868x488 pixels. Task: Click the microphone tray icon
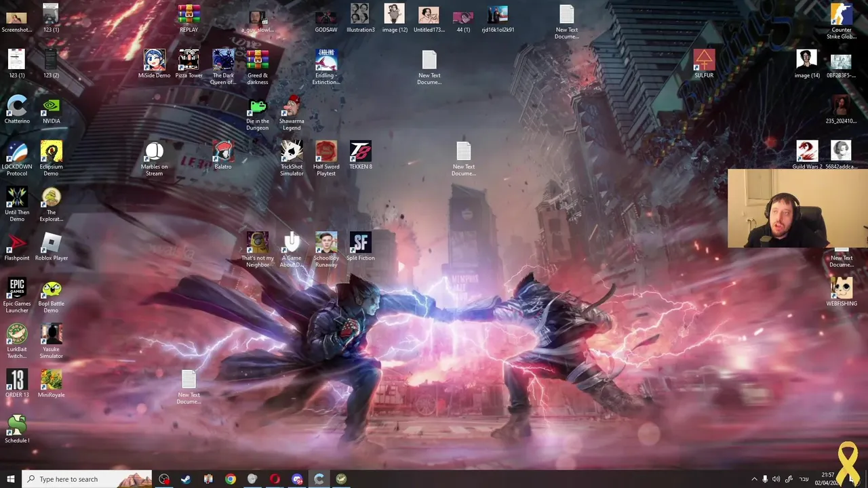click(765, 479)
